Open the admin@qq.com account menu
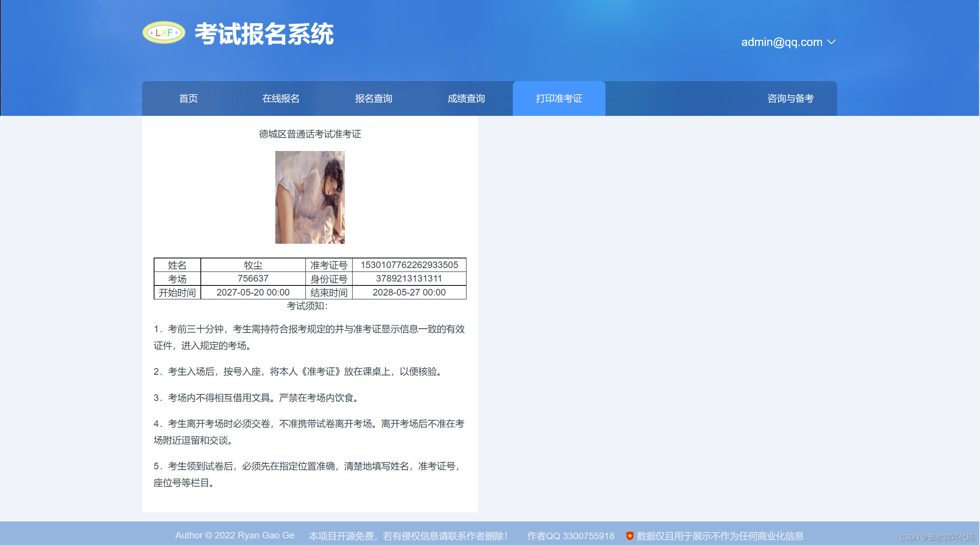This screenshot has width=980, height=545. point(782,42)
